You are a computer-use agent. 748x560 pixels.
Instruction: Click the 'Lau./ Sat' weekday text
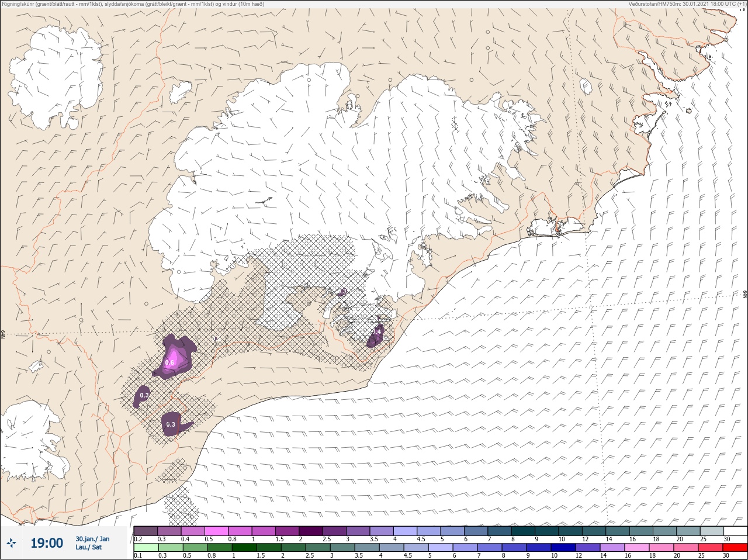(x=88, y=547)
